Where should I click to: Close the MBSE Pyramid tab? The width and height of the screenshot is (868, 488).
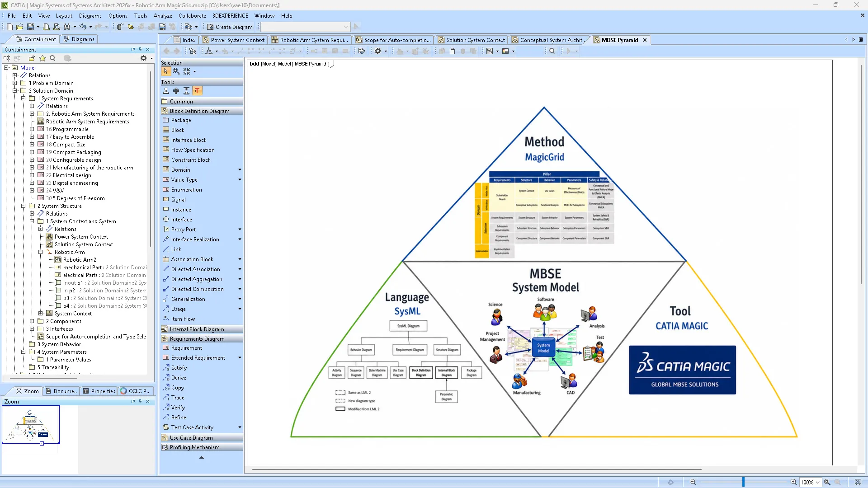[645, 40]
